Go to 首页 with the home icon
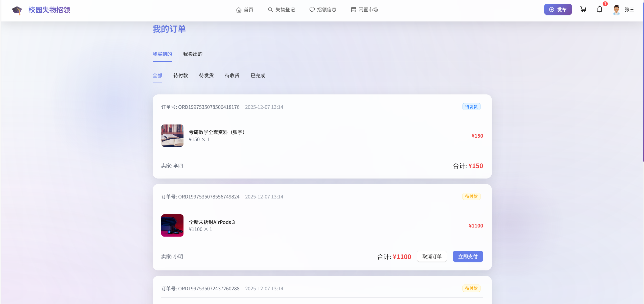Viewport: 644px width, 304px height. pyautogui.click(x=244, y=10)
